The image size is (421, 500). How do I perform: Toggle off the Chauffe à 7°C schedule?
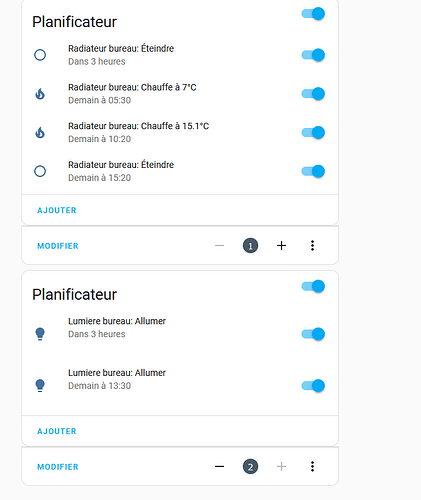313,94
